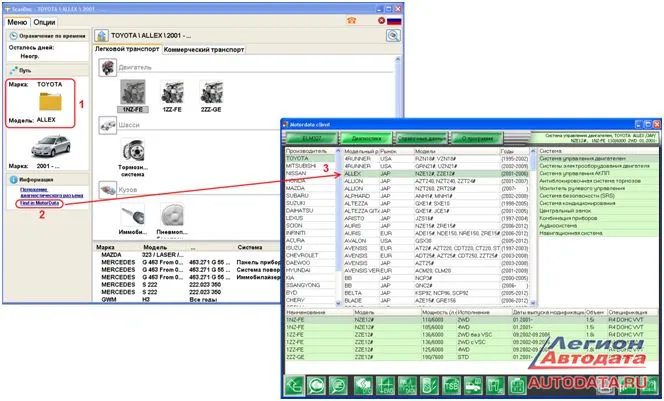Click the home icon beside TOYOTA \ ALLEX path
The height and width of the screenshot is (401, 664).
[102, 36]
